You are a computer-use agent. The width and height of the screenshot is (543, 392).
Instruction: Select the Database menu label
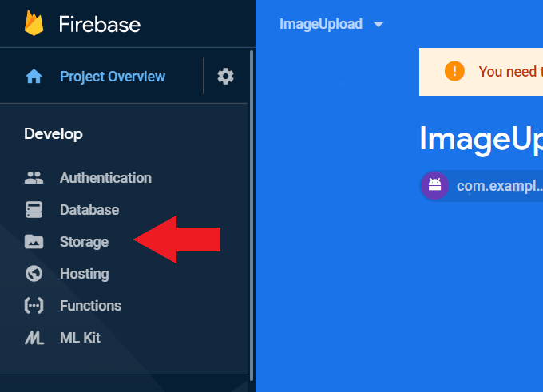(x=89, y=210)
